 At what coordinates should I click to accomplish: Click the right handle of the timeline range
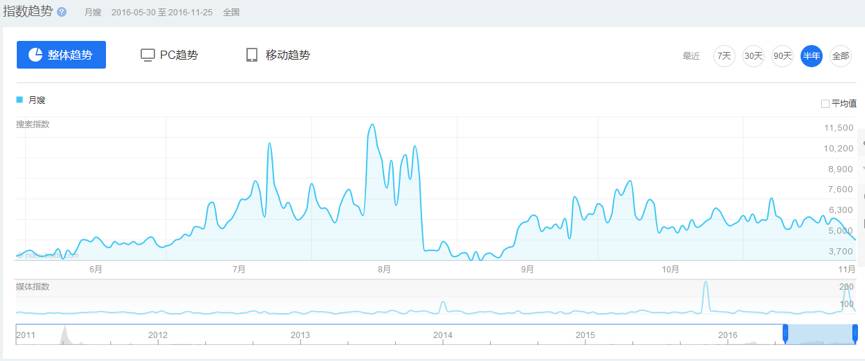tap(855, 333)
